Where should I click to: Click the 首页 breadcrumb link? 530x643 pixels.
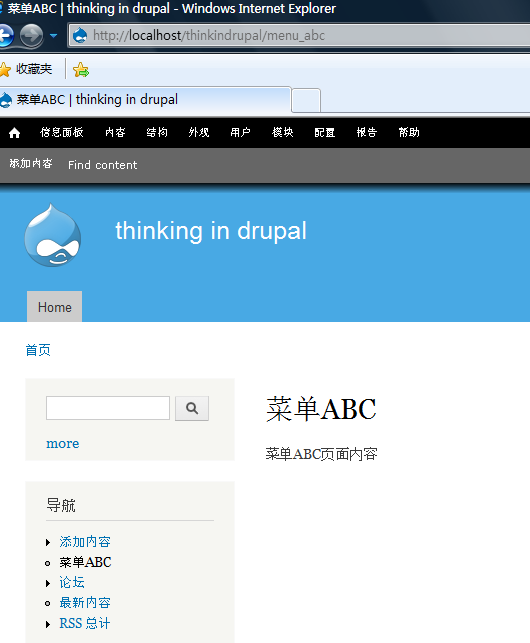coord(38,350)
